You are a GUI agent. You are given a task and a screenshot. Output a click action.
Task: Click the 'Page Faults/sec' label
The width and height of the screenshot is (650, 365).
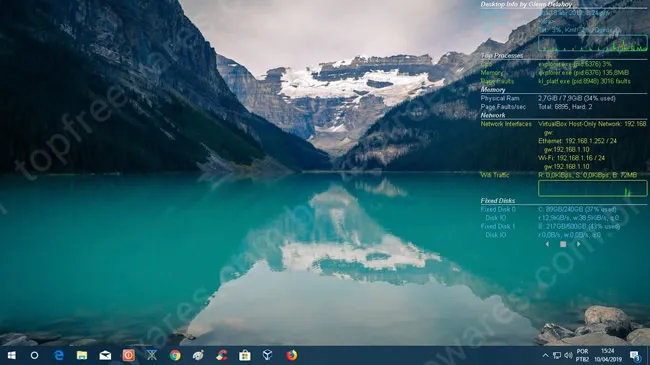[503, 107]
